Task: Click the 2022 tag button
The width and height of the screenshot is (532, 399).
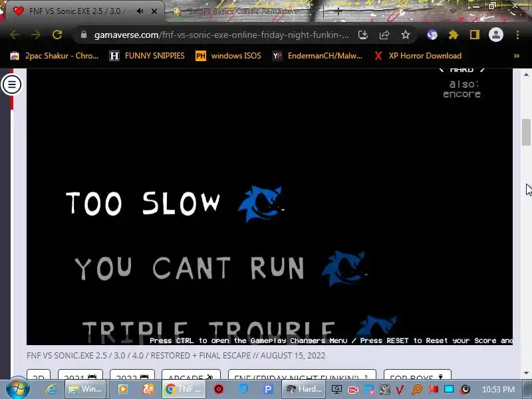Action: [132, 374]
